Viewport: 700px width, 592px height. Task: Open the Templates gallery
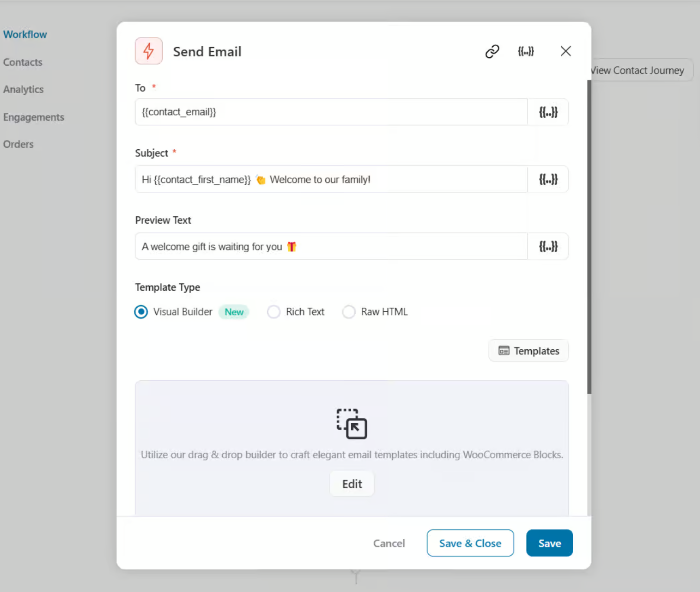pyautogui.click(x=528, y=351)
